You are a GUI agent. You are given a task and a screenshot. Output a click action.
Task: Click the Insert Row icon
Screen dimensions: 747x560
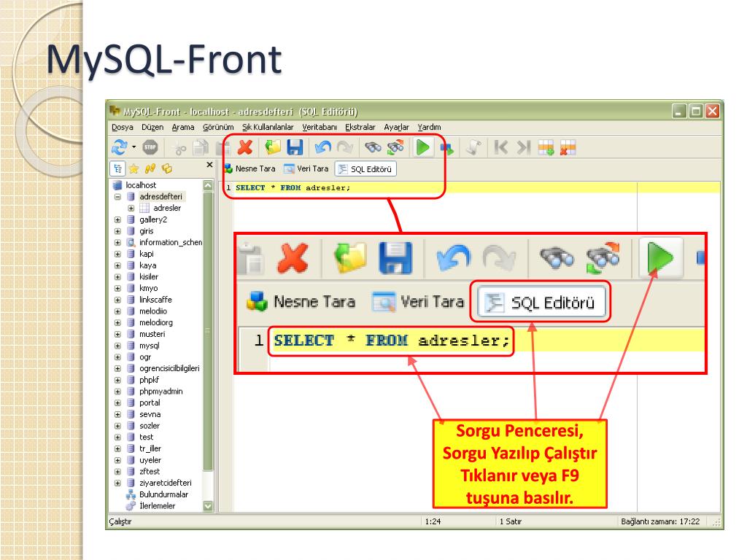click(x=546, y=147)
